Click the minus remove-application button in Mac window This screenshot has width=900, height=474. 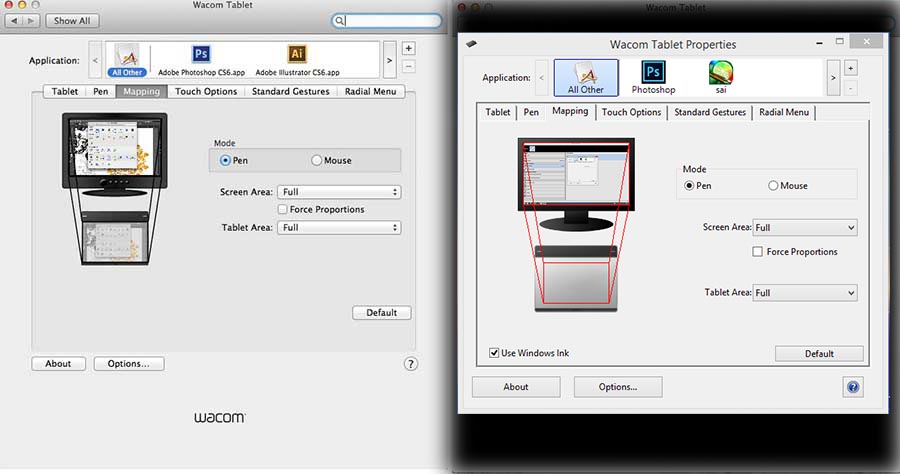pyautogui.click(x=408, y=67)
